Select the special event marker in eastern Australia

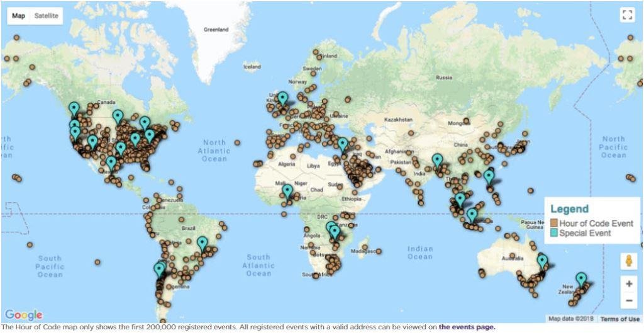542,261
